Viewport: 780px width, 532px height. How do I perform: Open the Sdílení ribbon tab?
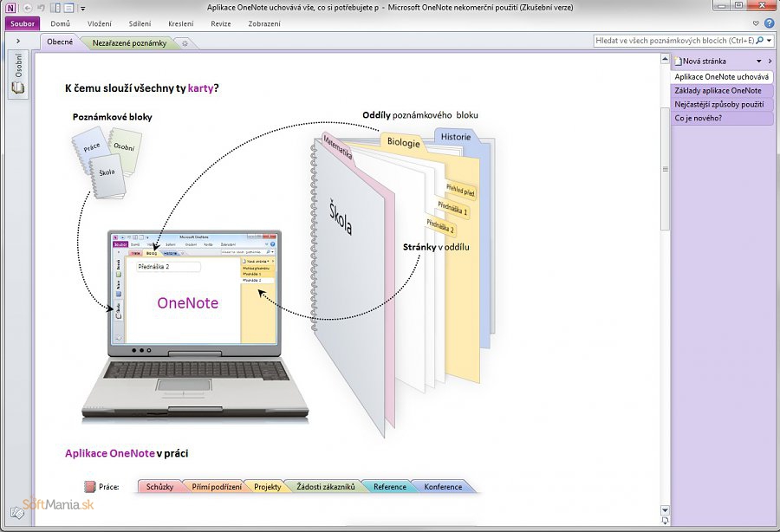(140, 23)
